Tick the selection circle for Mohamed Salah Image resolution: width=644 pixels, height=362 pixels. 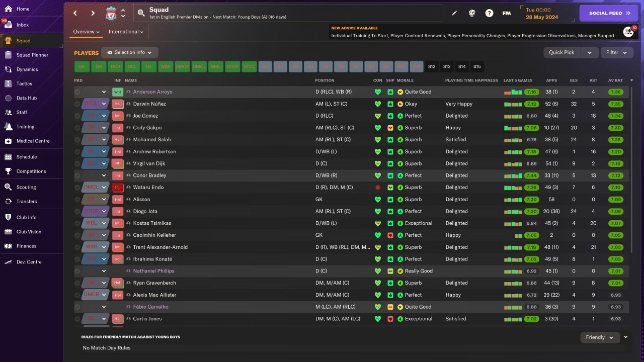(x=77, y=140)
